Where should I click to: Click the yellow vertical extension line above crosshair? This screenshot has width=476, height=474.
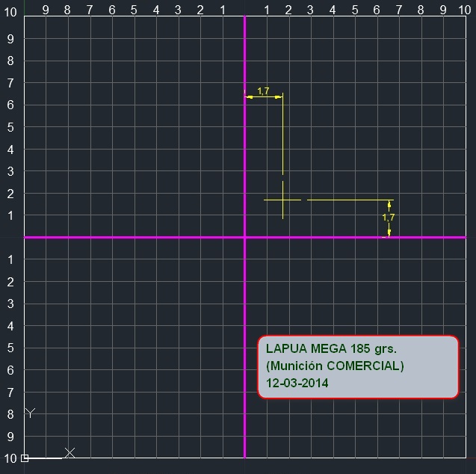coord(282,135)
